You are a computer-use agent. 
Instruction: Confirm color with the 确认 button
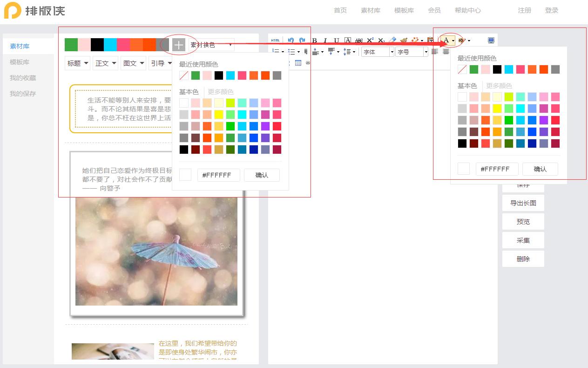tap(262, 175)
